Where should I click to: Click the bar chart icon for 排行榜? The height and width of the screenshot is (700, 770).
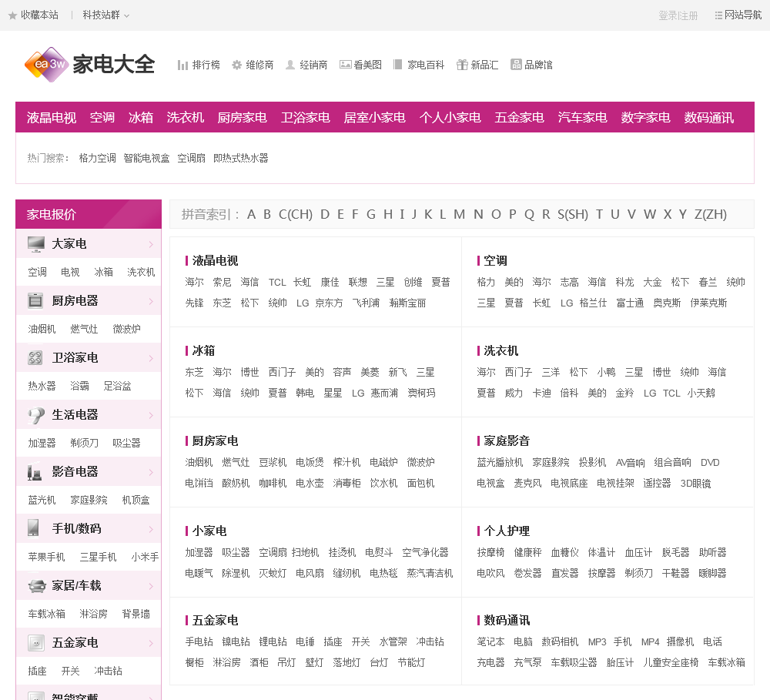(182, 65)
